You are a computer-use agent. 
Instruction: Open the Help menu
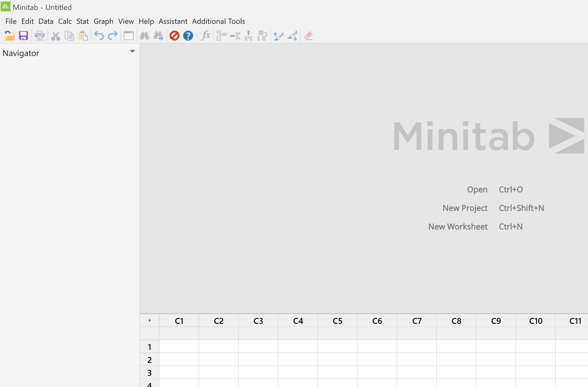tap(146, 21)
